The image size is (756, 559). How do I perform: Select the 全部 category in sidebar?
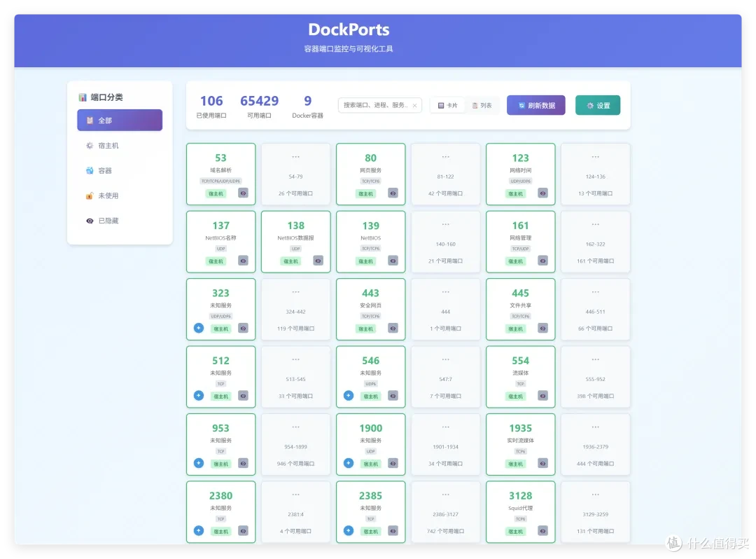120,120
